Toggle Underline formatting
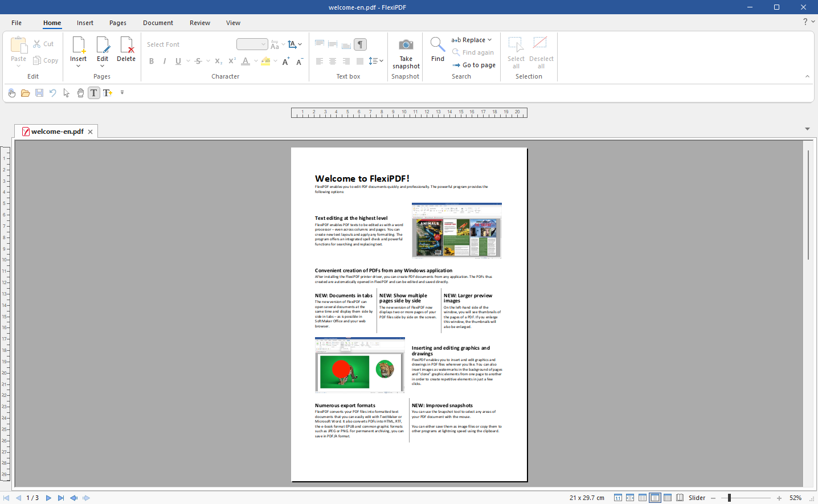The image size is (818, 504). tap(178, 61)
